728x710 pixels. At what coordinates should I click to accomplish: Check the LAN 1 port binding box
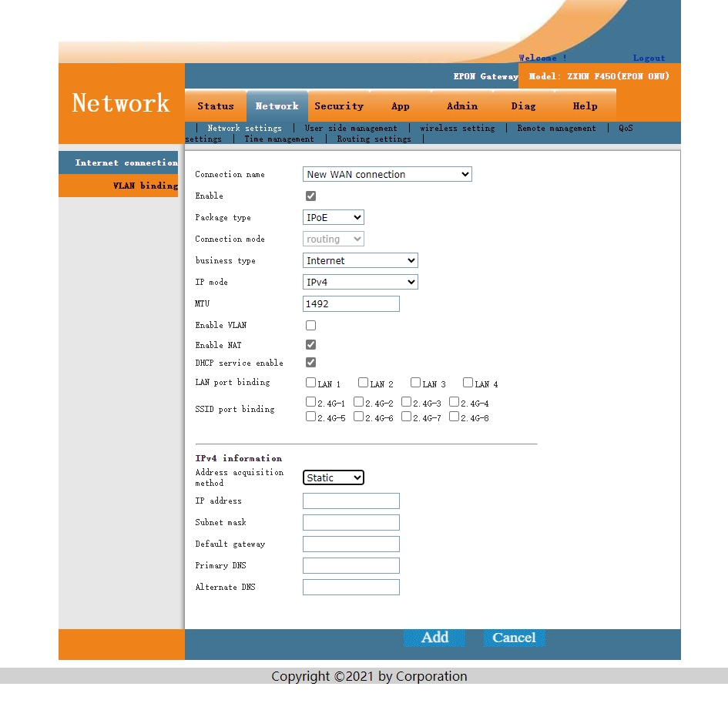(x=310, y=383)
